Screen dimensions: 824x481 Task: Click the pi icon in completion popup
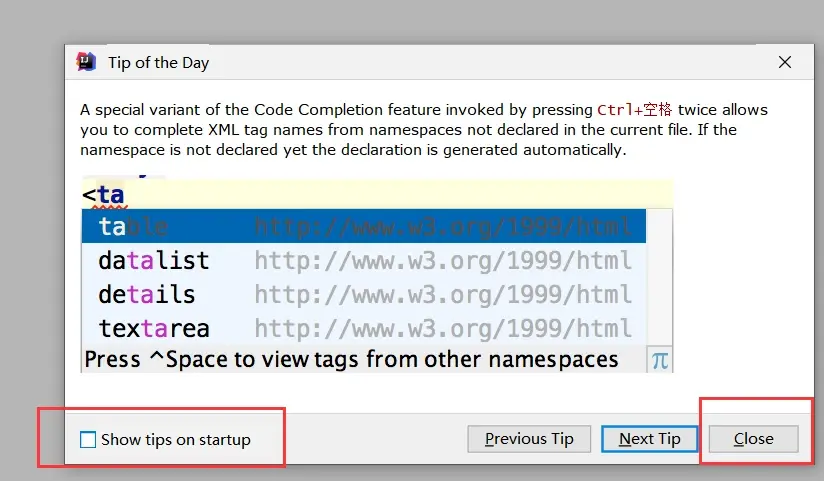660,360
